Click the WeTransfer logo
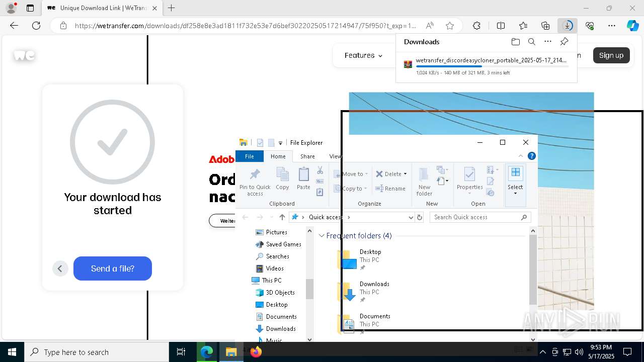 [24, 55]
